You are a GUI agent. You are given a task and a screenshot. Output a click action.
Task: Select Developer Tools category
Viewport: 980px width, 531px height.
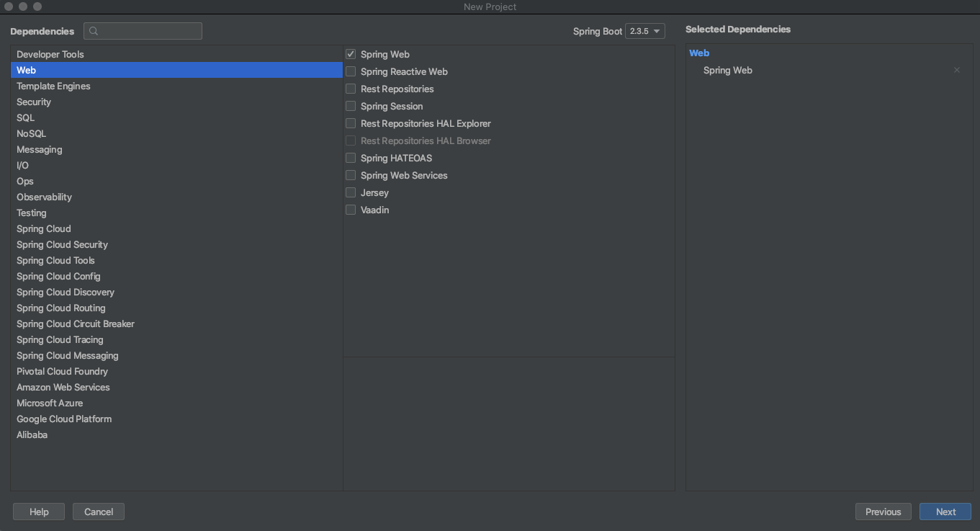pyautogui.click(x=176, y=54)
